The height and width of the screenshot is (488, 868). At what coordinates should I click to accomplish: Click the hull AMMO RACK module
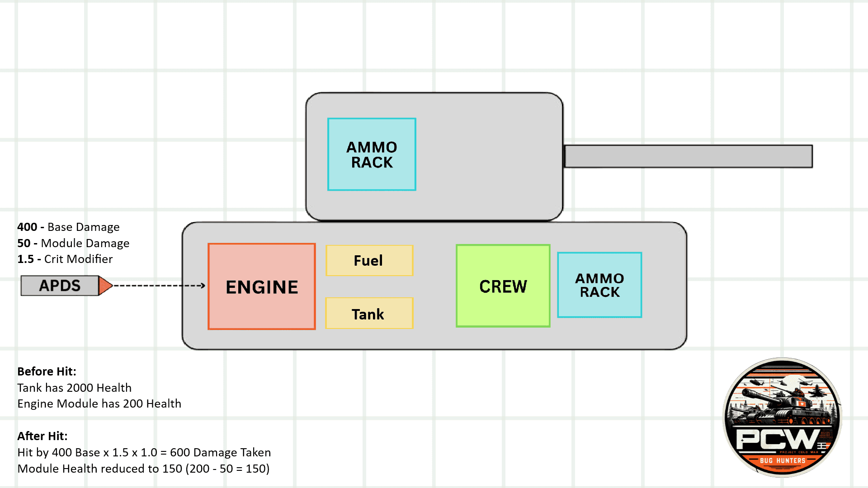click(599, 285)
